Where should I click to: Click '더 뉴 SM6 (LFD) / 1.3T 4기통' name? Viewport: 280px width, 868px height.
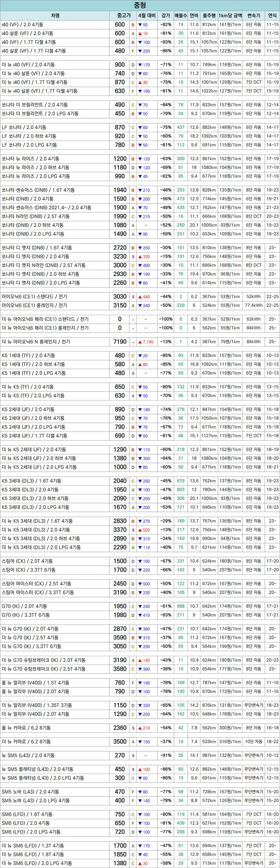(33, 846)
